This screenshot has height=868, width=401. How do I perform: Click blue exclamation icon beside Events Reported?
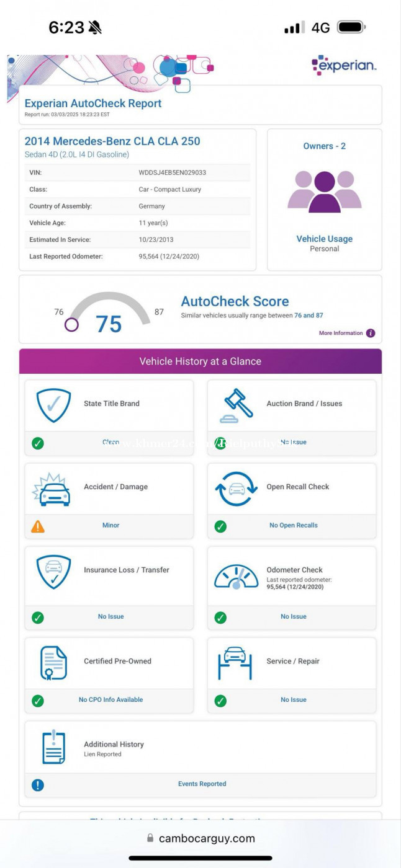click(38, 785)
